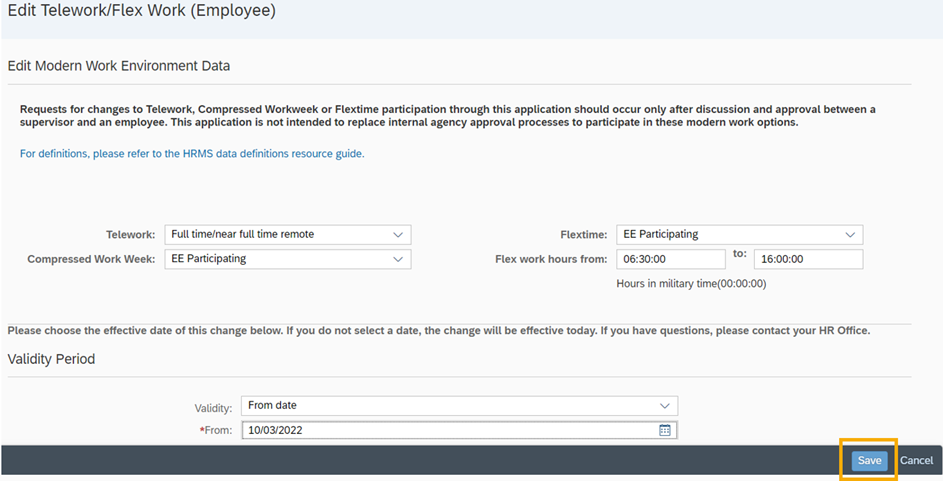943x481 pixels.
Task: Open the Compressed Work Week dropdown
Action: [x=398, y=259]
